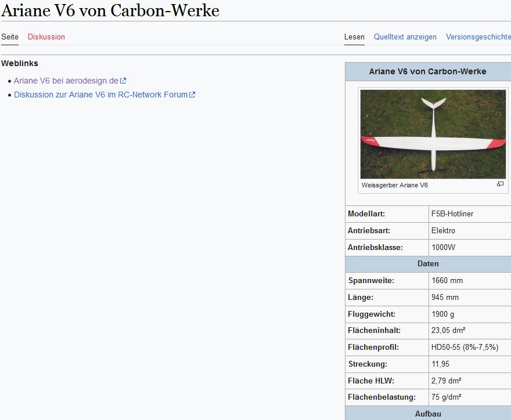This screenshot has width=511, height=420.
Task: Click the Spannweite value 1660 mm
Action: 447,280
